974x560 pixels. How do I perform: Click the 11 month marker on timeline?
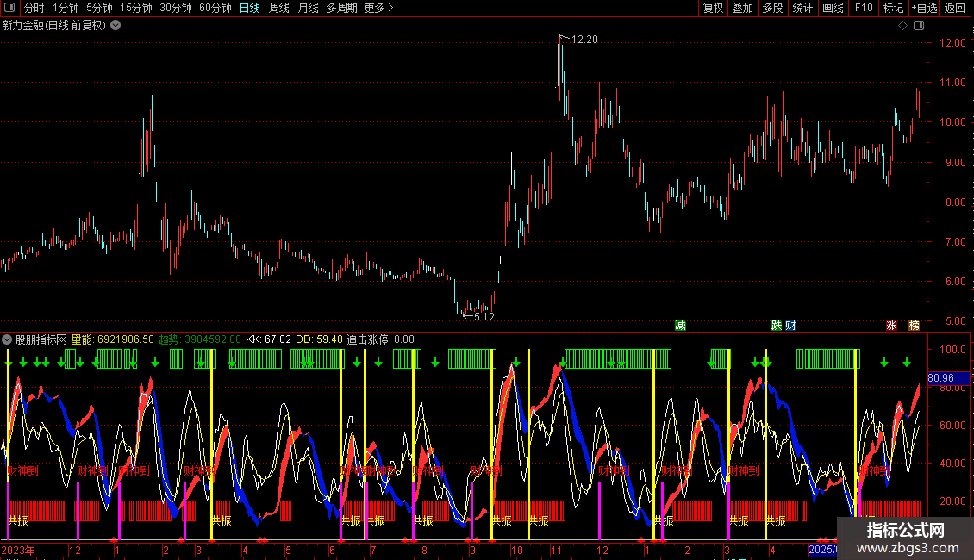coord(556,550)
